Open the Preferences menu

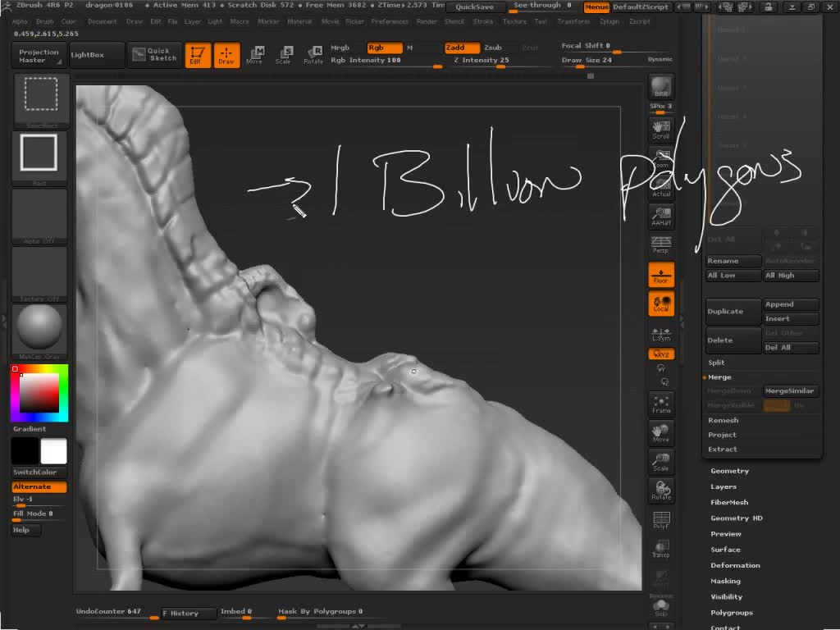click(x=389, y=21)
